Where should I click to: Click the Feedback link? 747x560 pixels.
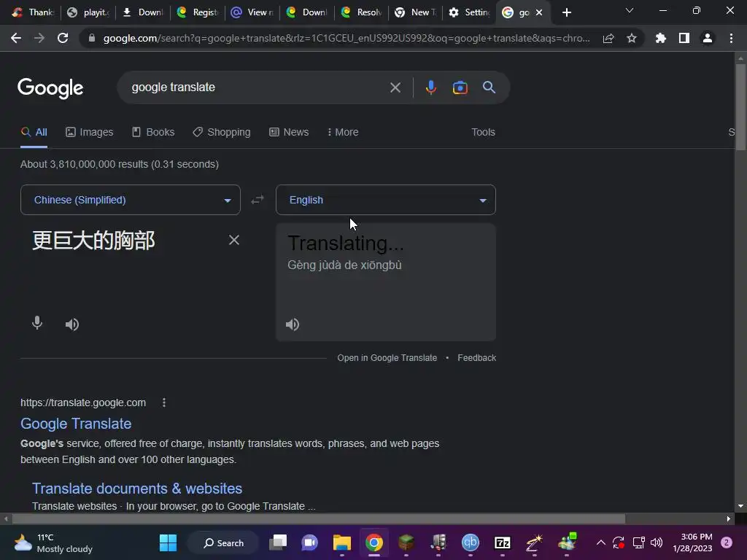point(476,357)
